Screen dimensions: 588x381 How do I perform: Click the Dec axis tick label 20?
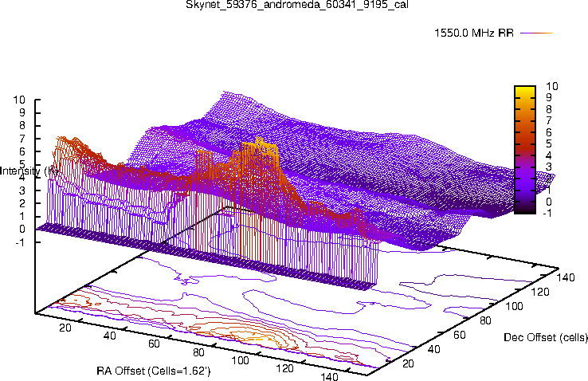[x=408, y=363]
